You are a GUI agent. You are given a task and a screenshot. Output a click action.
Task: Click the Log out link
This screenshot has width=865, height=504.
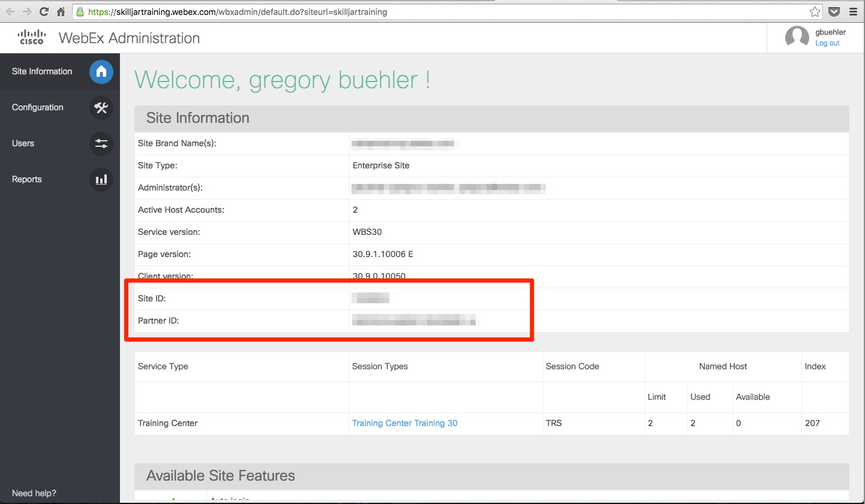827,43
